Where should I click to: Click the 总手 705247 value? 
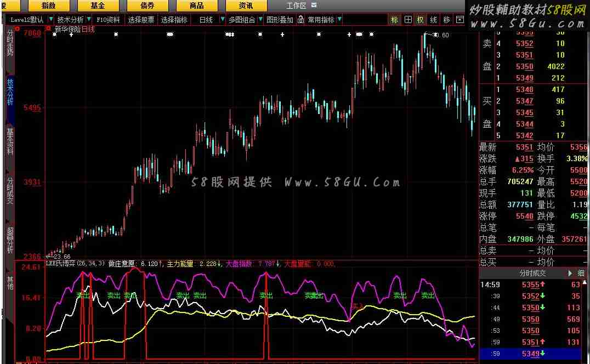pyautogui.click(x=520, y=181)
